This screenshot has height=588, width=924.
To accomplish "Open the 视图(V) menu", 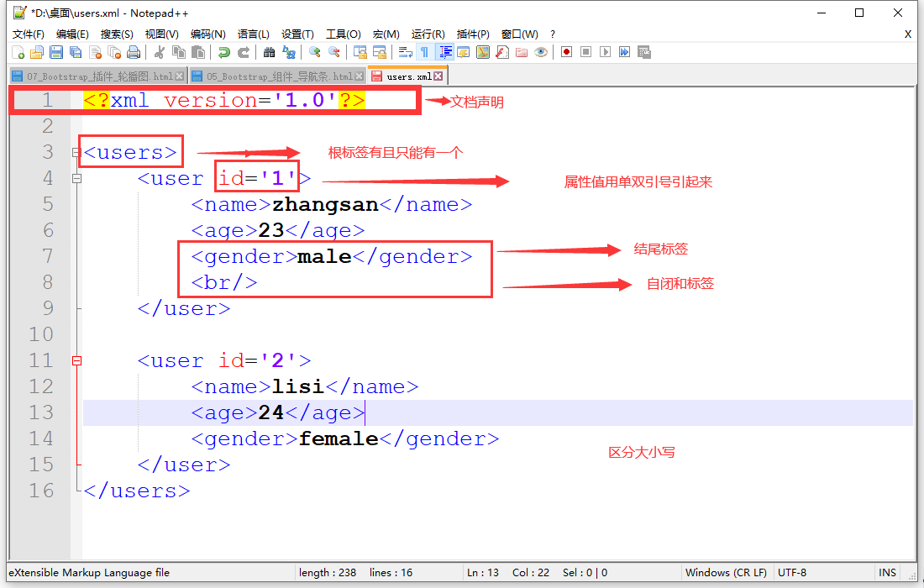I will [x=162, y=34].
